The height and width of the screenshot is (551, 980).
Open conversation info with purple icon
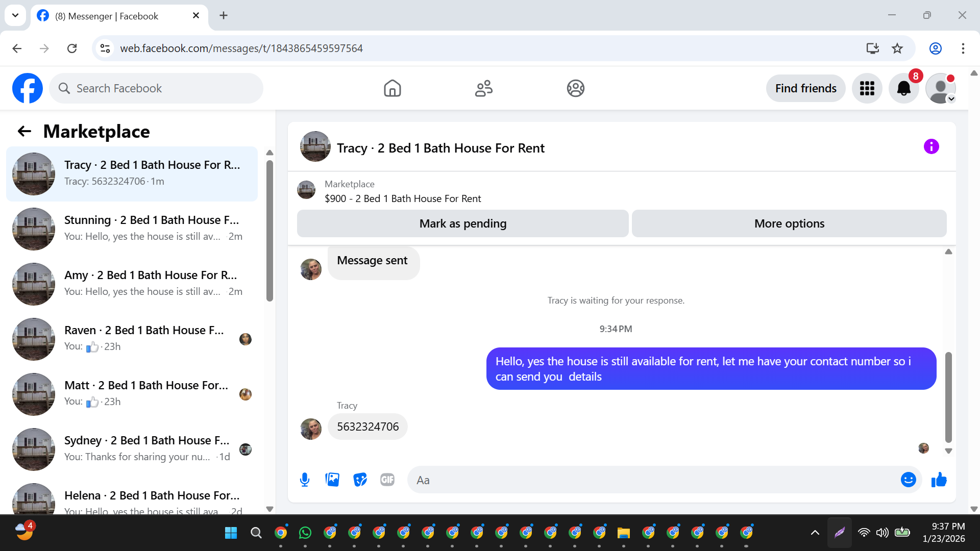pos(931,147)
